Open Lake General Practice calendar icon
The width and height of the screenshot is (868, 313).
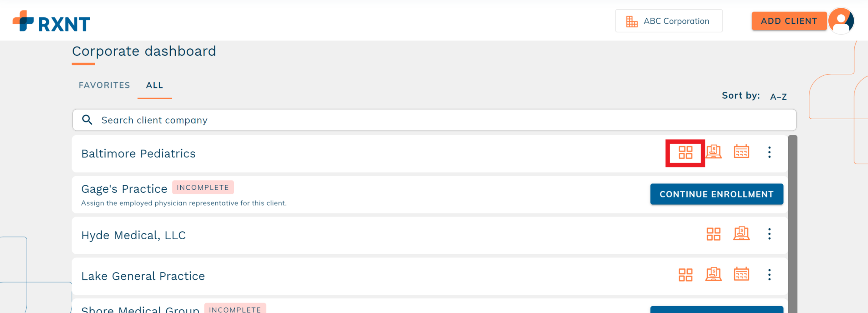741,274
